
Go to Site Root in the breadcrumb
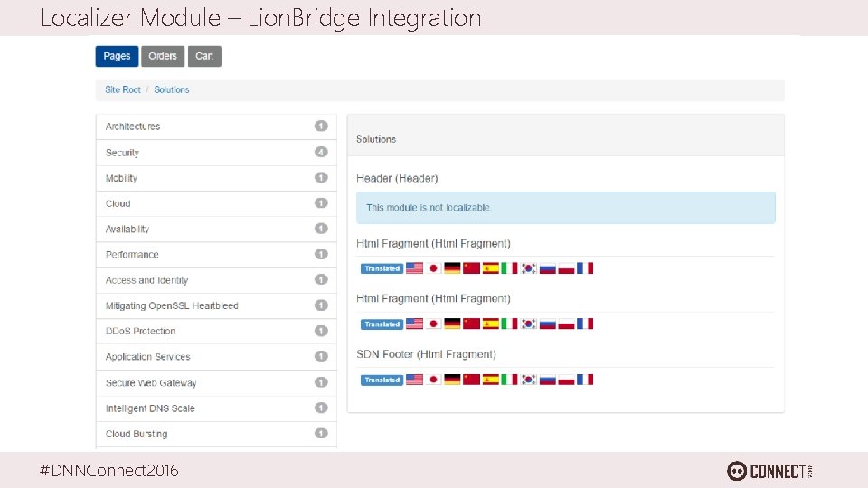point(123,89)
